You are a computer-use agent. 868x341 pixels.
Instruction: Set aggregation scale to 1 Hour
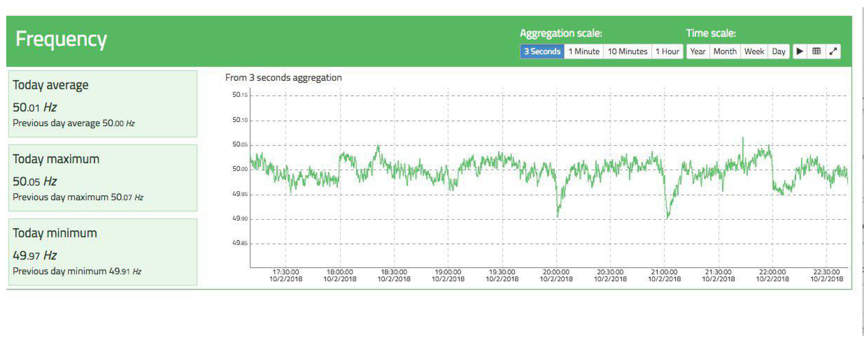[667, 51]
